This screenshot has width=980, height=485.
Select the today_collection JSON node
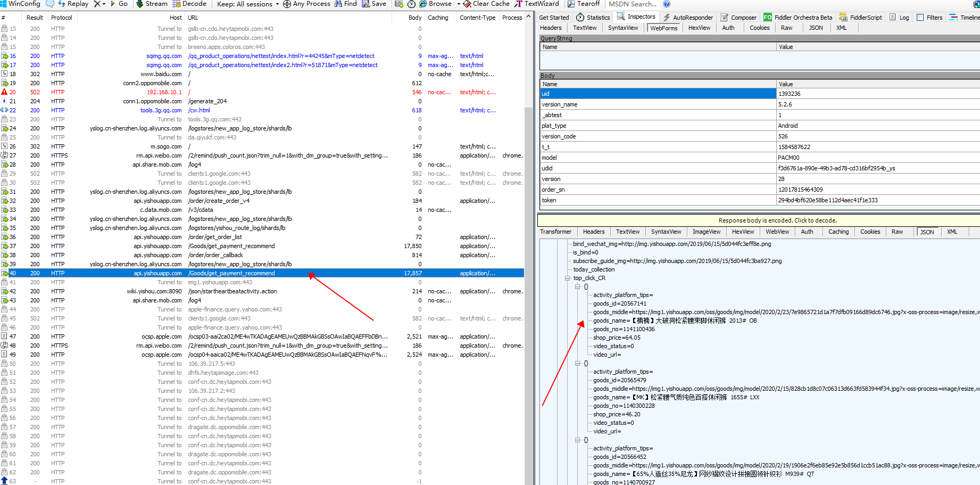(x=594, y=269)
